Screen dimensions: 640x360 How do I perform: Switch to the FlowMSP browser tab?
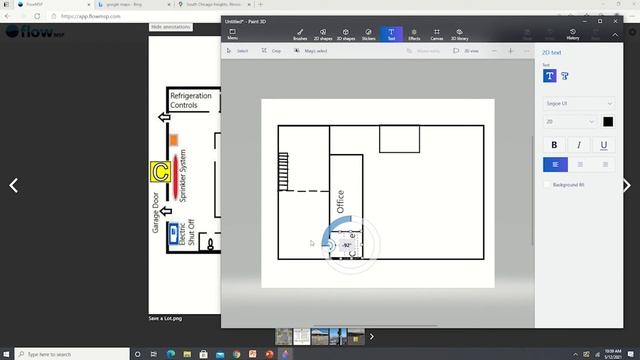[52, 4]
